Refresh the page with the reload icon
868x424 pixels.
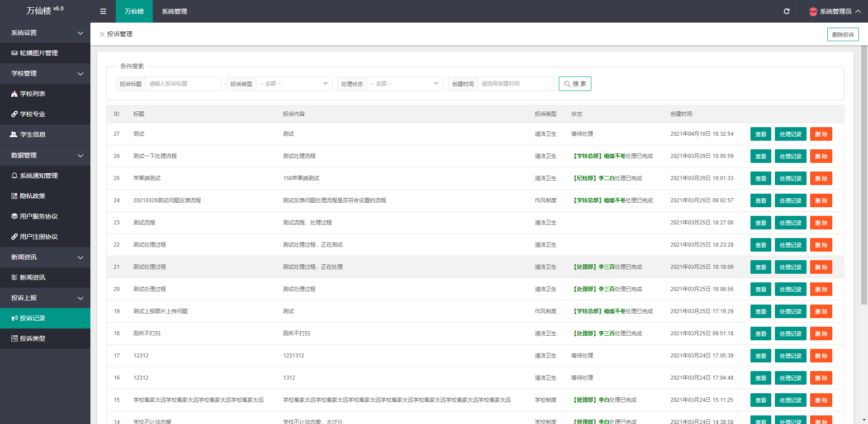click(787, 11)
